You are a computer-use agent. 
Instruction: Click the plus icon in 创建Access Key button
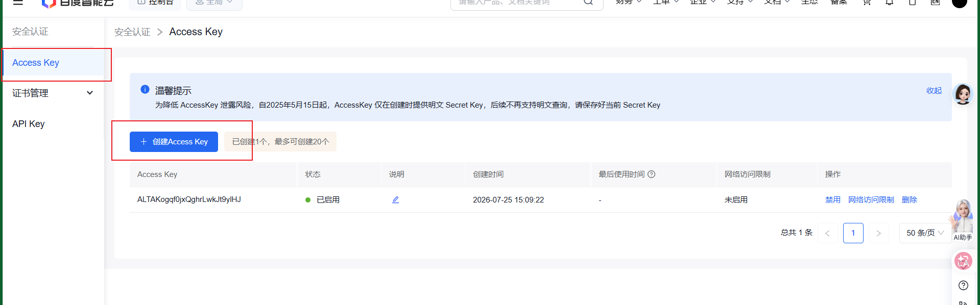(144, 142)
